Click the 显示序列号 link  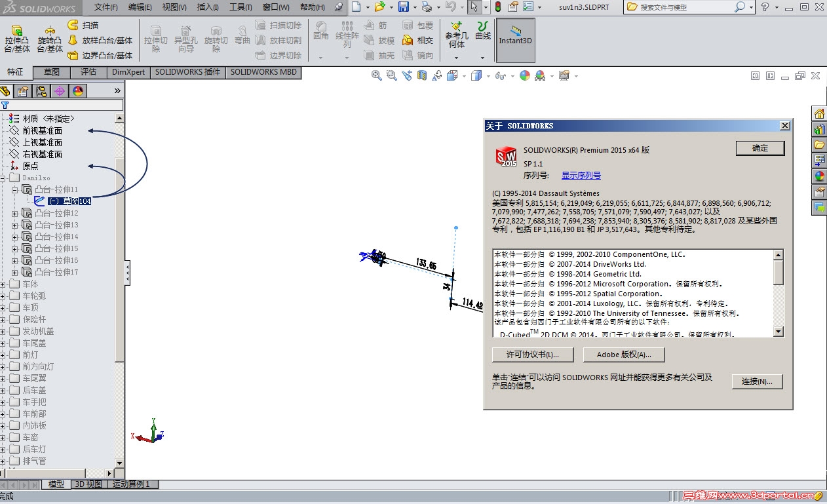[581, 176]
